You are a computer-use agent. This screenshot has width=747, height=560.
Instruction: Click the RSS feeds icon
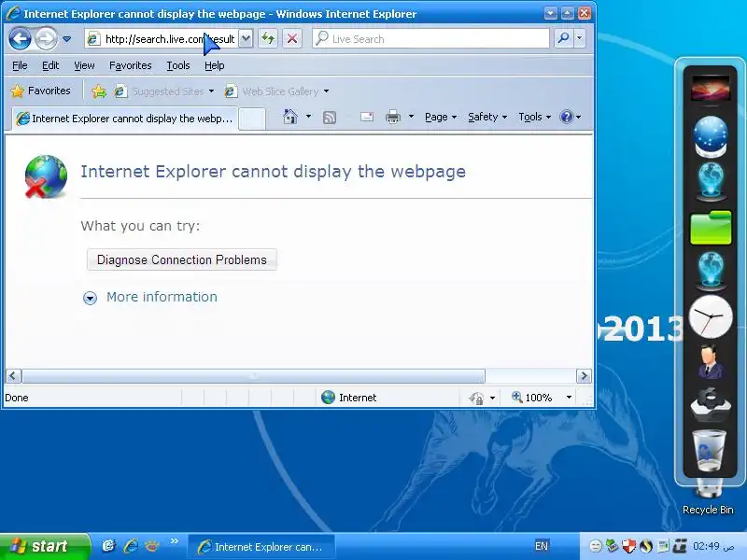330,118
